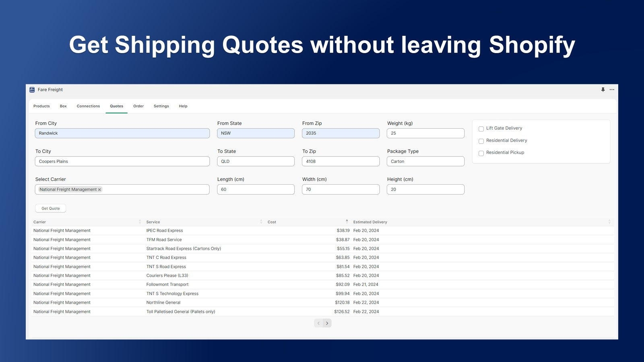
Task: Tick the Residential Pickup checkbox
Action: click(x=481, y=153)
